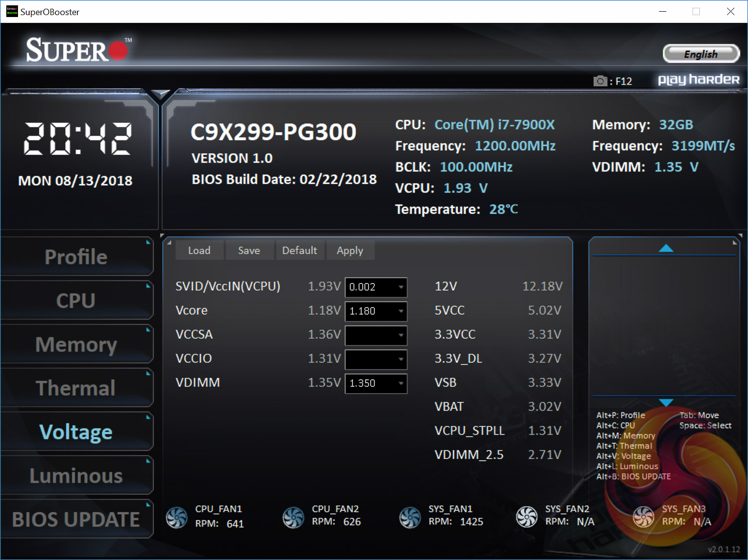Open the Profile section
Viewport: 748px width, 560px height.
[x=76, y=257]
